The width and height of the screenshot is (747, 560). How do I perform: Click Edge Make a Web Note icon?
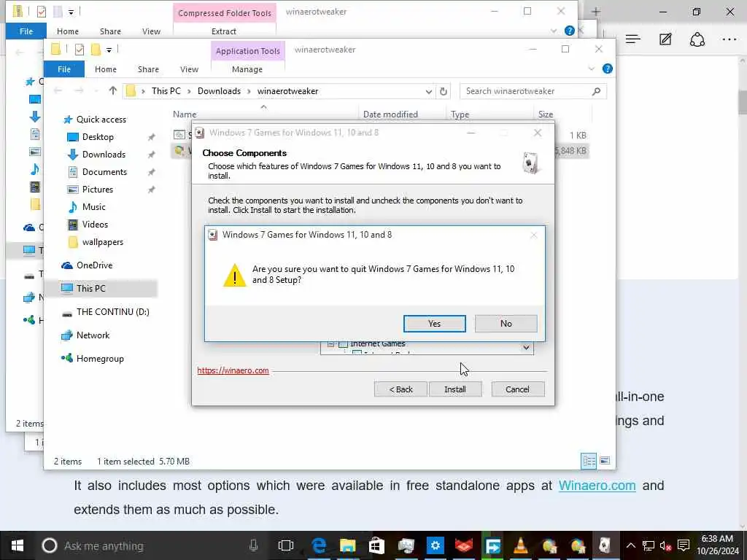click(665, 39)
